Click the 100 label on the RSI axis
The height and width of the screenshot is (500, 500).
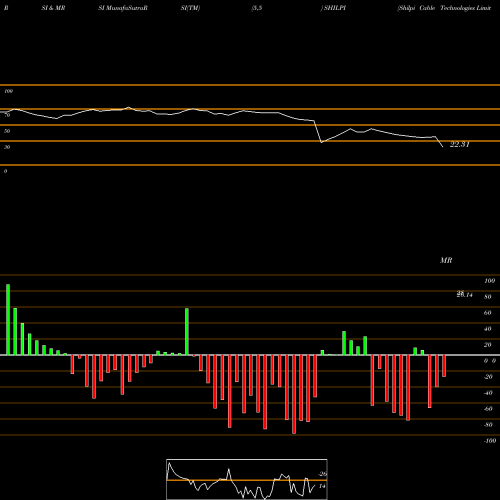coord(9,91)
